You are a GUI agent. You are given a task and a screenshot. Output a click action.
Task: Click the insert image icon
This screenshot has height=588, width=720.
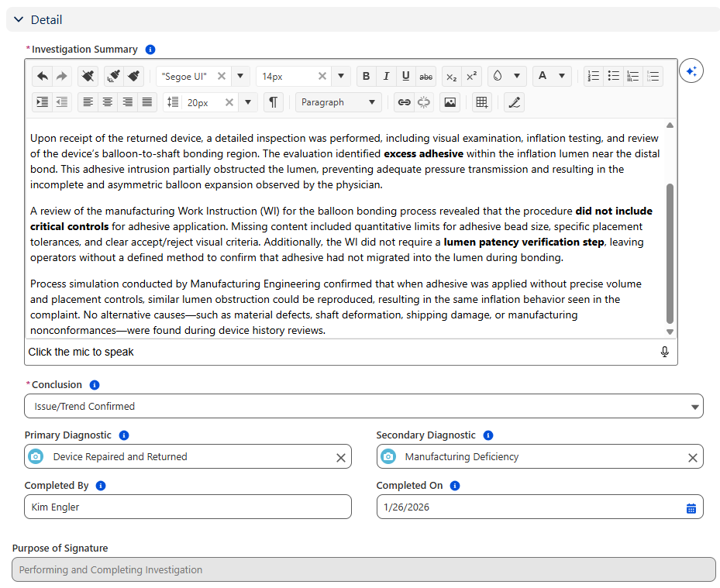click(450, 102)
